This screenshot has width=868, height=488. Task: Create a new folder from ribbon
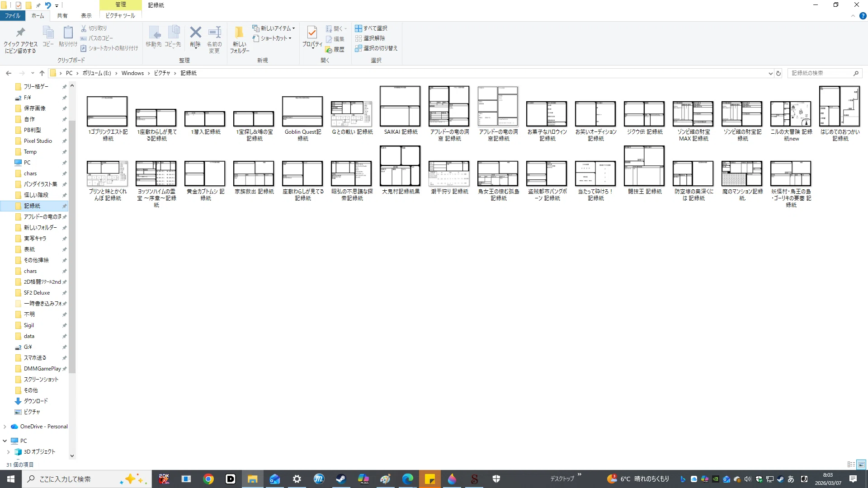[x=239, y=40]
